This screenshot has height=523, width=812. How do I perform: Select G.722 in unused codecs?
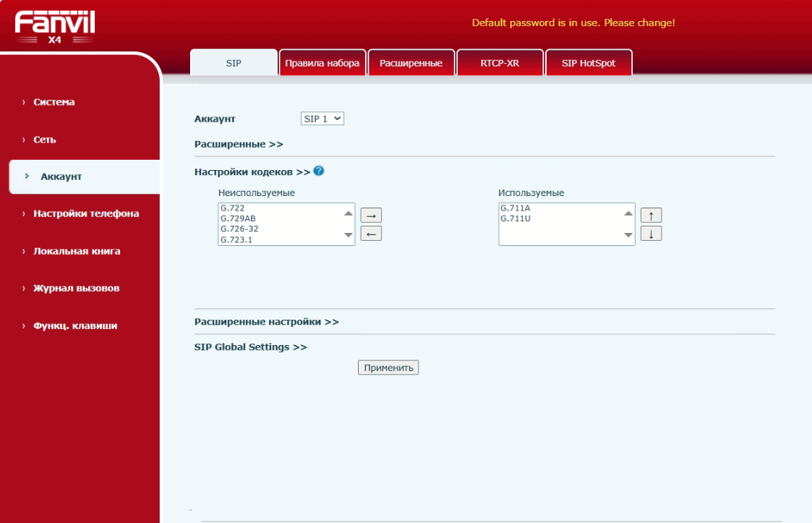point(233,208)
